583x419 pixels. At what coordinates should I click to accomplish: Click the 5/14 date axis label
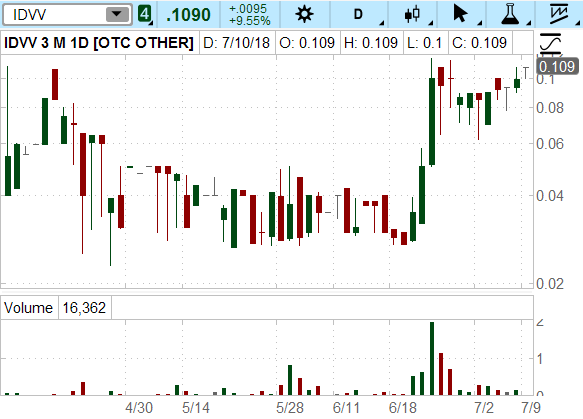click(196, 408)
